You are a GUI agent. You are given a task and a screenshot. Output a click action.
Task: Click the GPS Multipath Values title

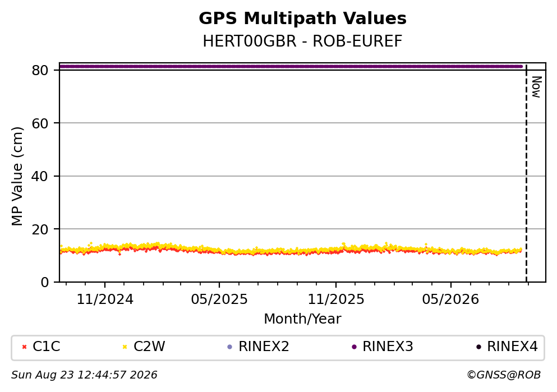(303, 19)
